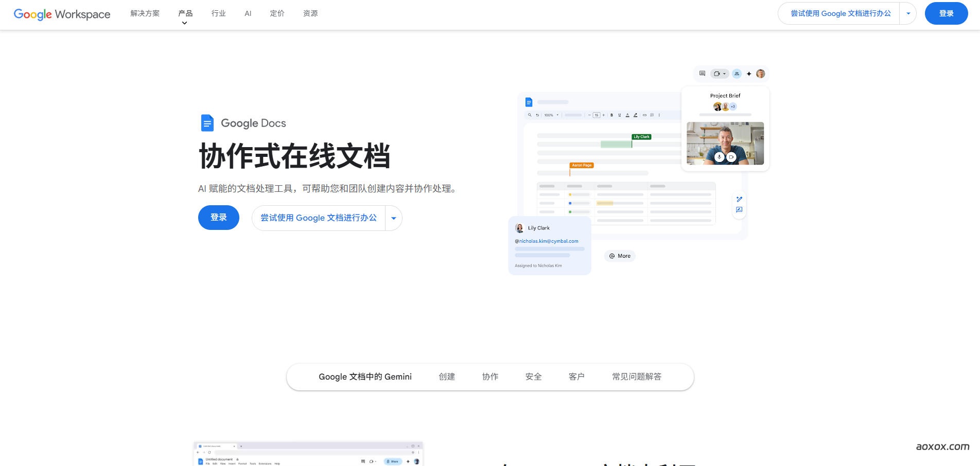Jump to the 协作 section tab
This screenshot has width=980, height=466.
tap(490, 377)
